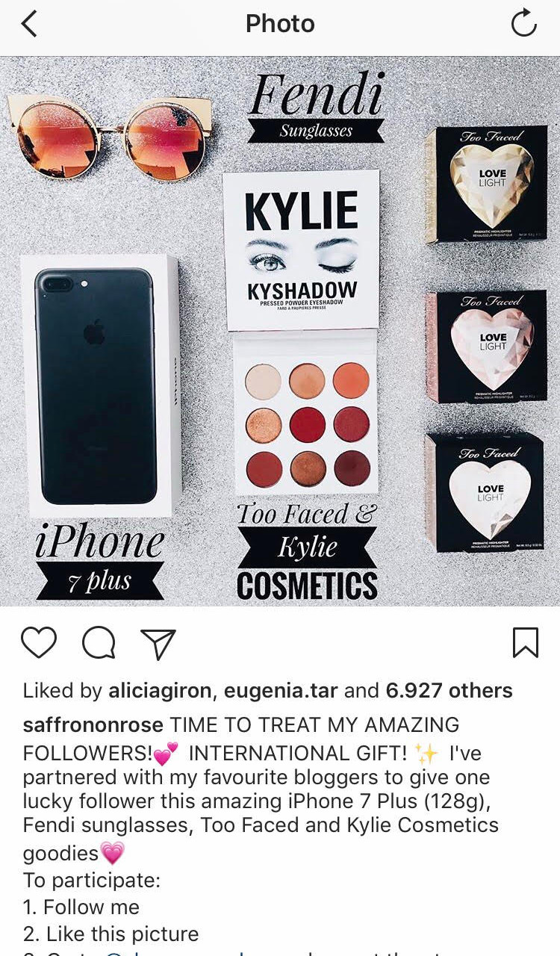Open aliciagiron's profile from likes
This screenshot has height=956, width=560.
(161, 691)
